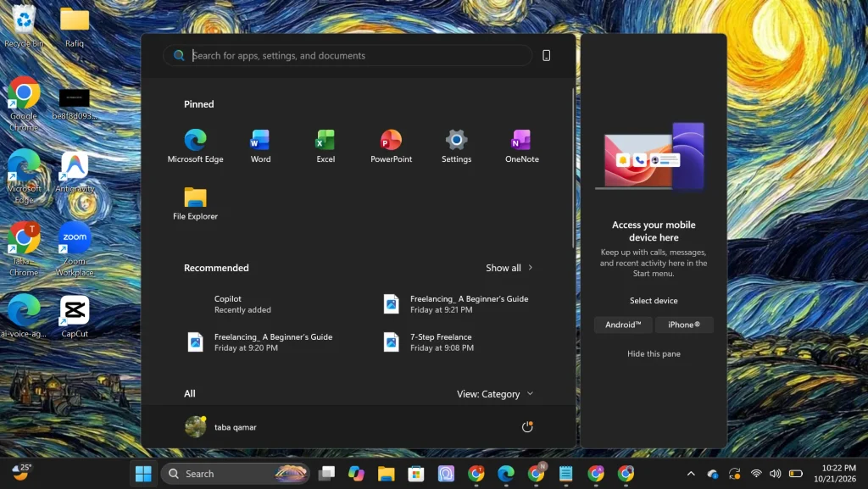This screenshot has height=489, width=868.
Task: Click the OneDrive cloud tray icon
Action: 712,474
